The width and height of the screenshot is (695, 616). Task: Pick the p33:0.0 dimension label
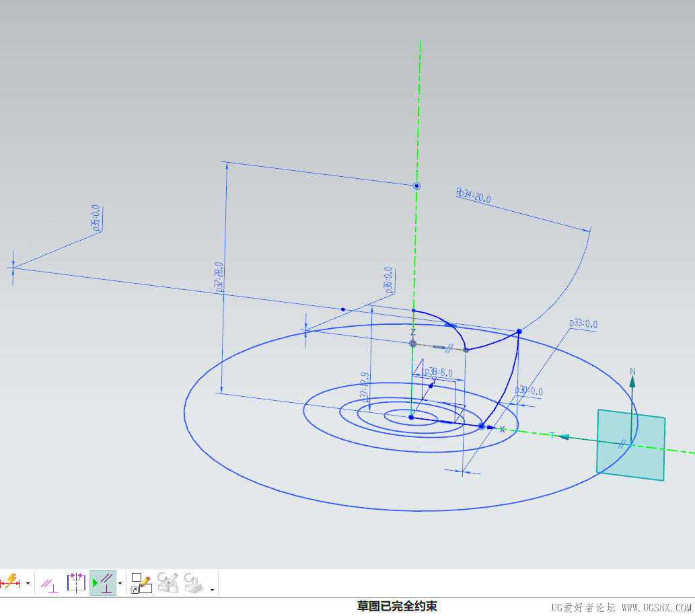pyautogui.click(x=583, y=324)
